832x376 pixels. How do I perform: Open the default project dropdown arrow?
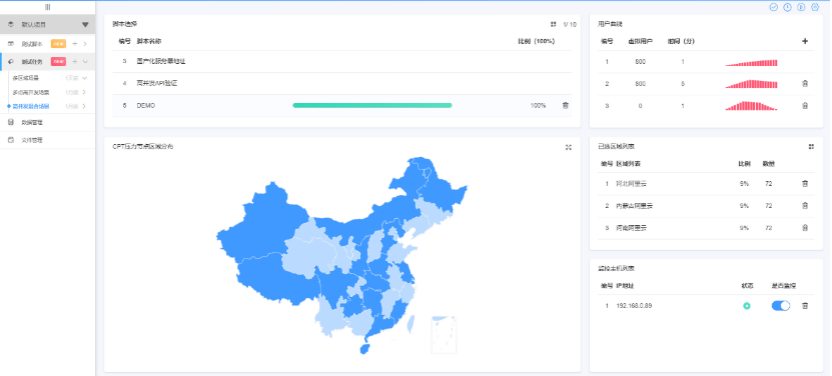point(85,25)
